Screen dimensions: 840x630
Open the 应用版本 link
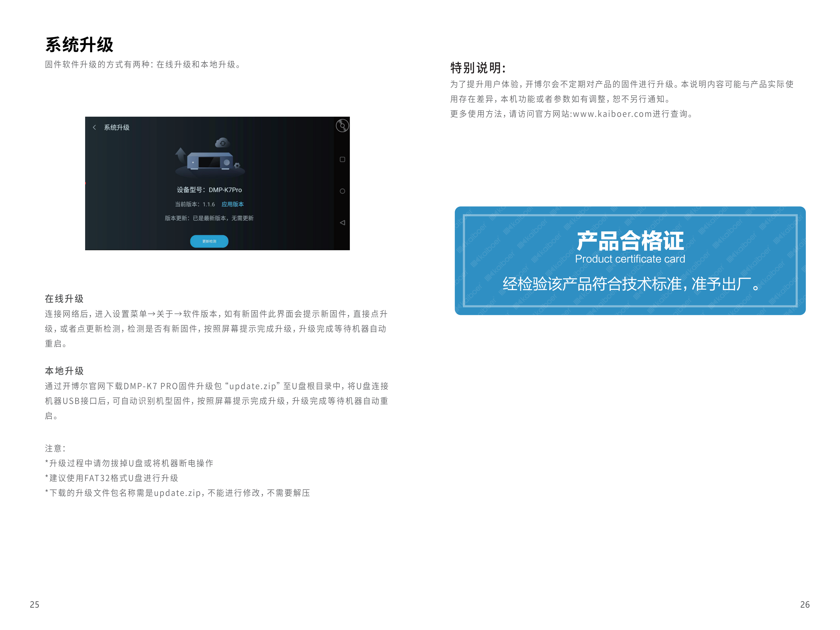tap(232, 204)
